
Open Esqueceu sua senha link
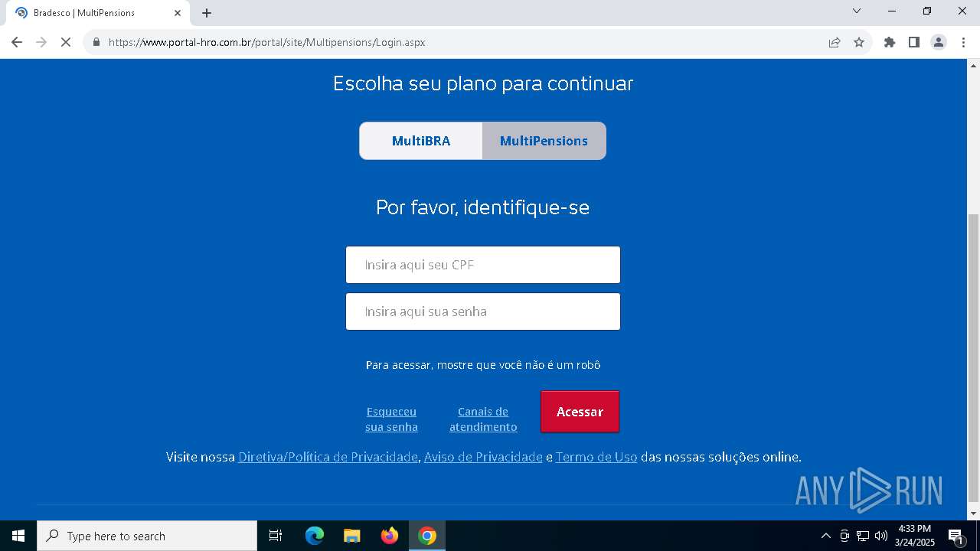click(391, 419)
